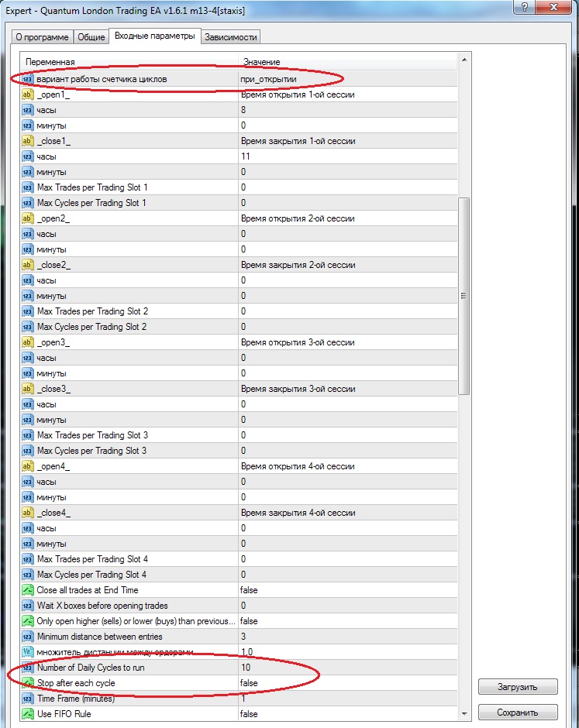Select the 'Time Frame (minutes)' label
Viewport: 579px width, 728px height.
click(76, 699)
